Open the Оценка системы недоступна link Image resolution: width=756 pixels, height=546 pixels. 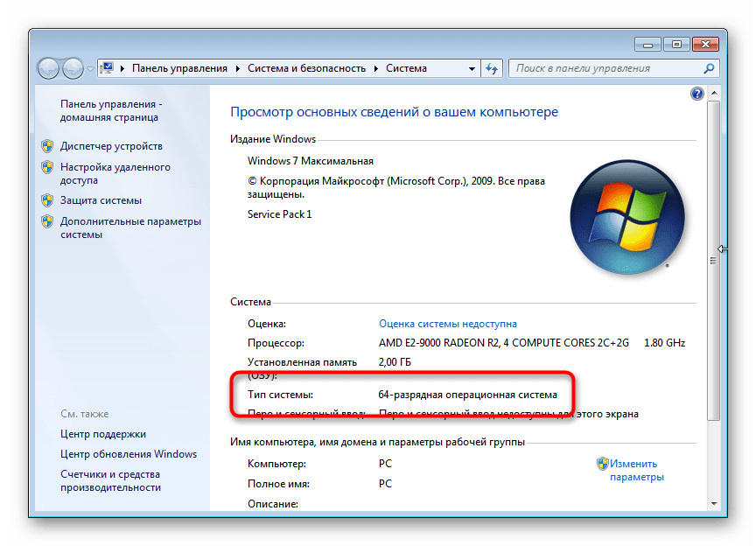coord(447,324)
